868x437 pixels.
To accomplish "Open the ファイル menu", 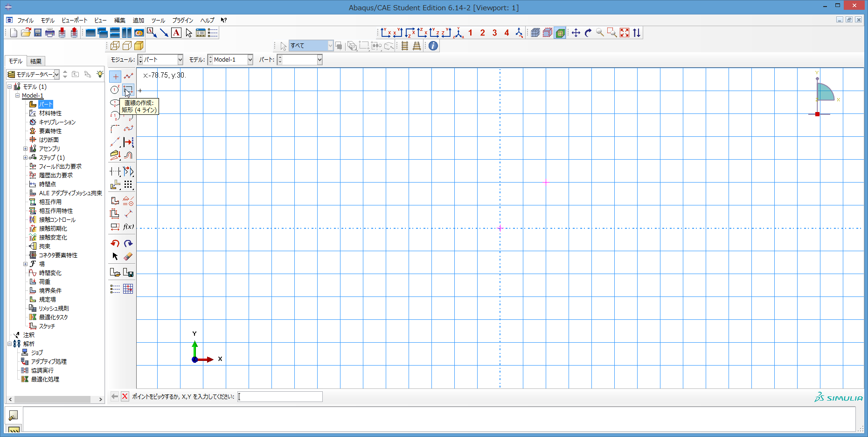I will (x=26, y=21).
